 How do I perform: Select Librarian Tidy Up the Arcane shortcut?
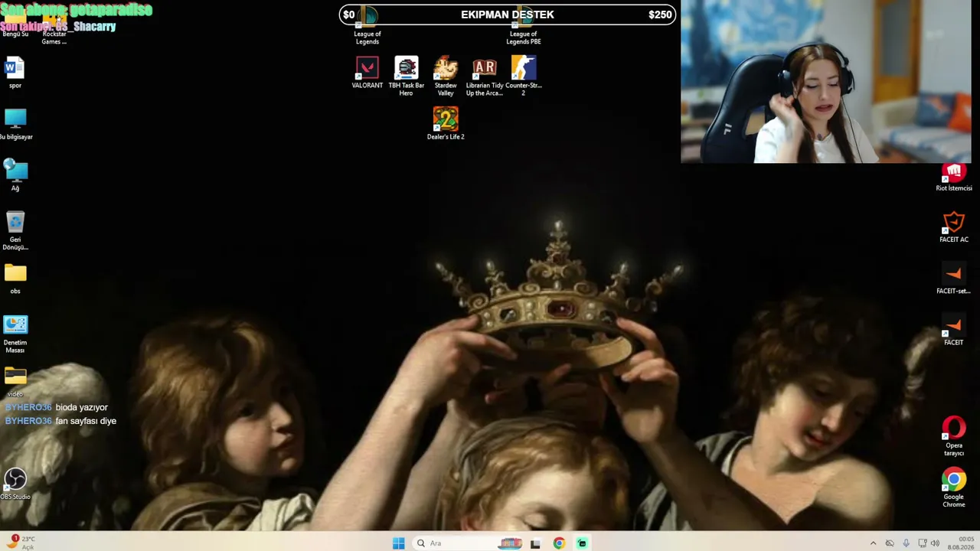[x=485, y=77]
